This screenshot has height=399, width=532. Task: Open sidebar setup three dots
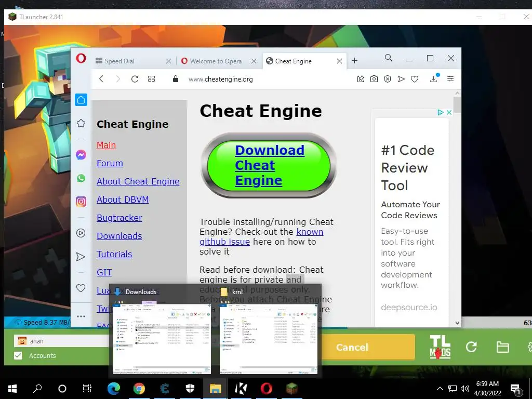[x=81, y=316]
